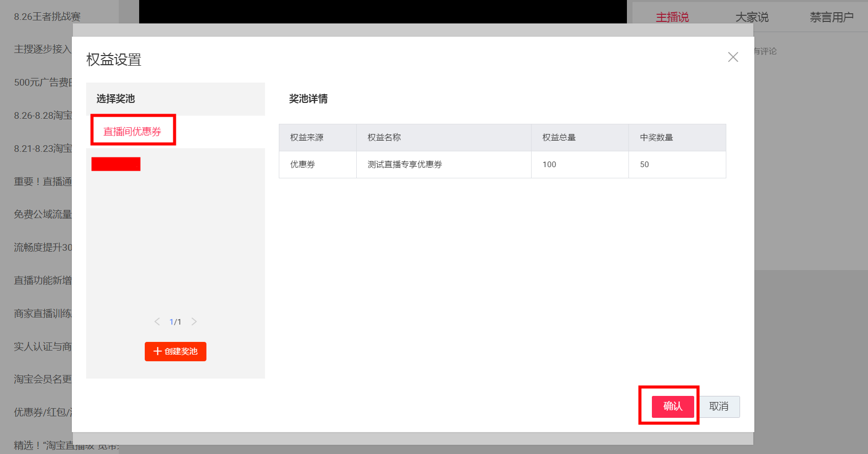Open the 8.26-8.28淘宝 item in background list
Image resolution: width=868 pixels, height=454 pixels.
click(43, 116)
